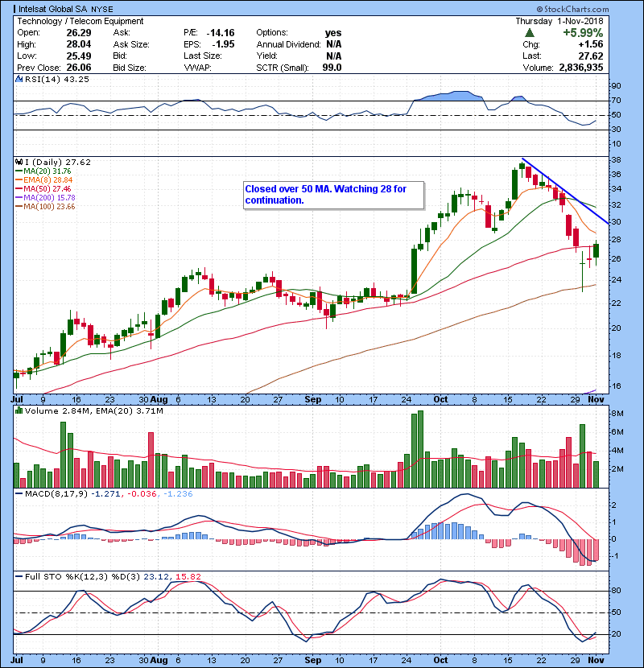The height and width of the screenshot is (668, 644).
Task: Click the Volume panel bar-chart icon
Action: (x=19, y=410)
